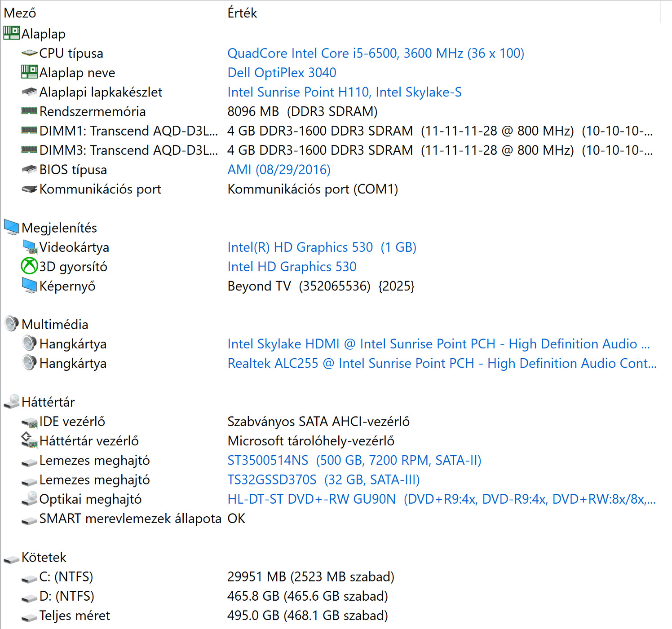Screen dimensions: 672x629
Task: Select the Kommunikációs port (COM1) value
Action: point(313,189)
